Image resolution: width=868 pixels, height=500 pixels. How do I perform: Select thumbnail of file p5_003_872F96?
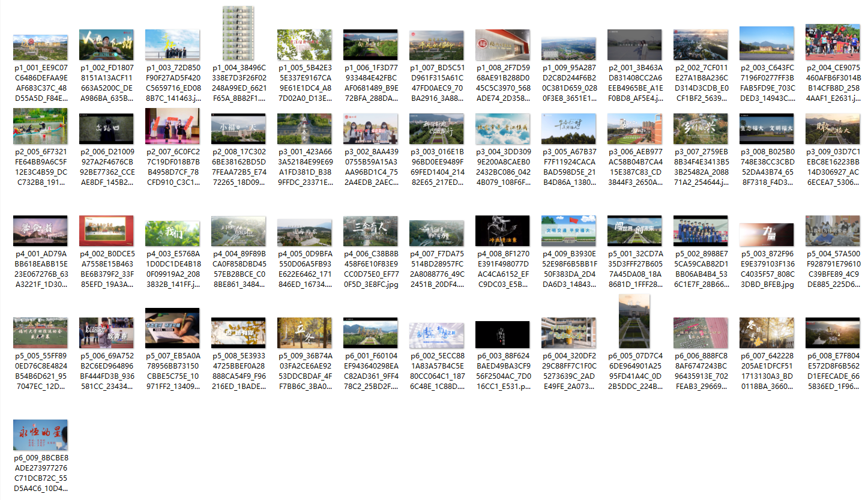(767, 234)
